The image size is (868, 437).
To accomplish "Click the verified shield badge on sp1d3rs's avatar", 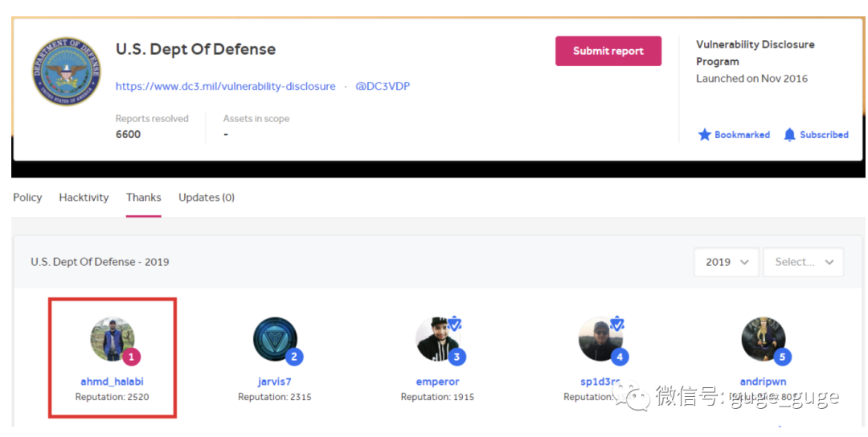I will coord(617,324).
